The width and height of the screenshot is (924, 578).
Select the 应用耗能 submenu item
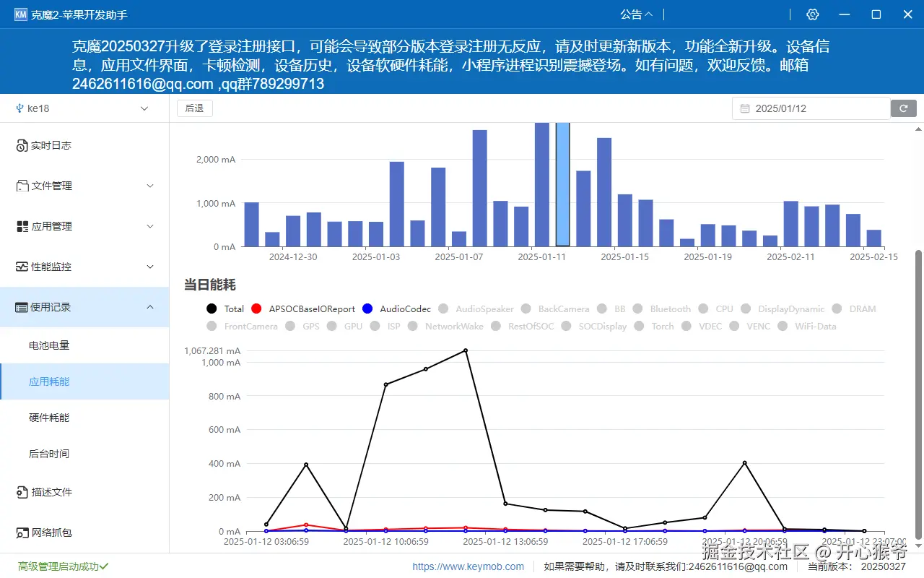[x=84, y=381]
